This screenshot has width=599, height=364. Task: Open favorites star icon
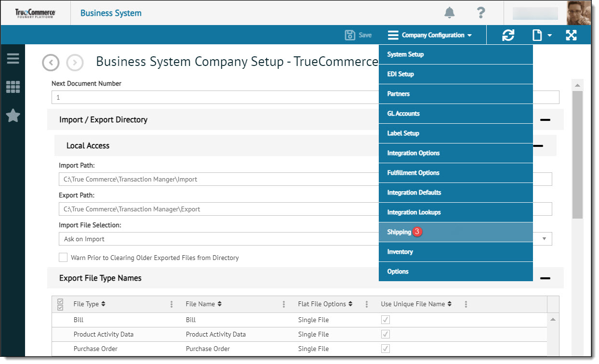(x=13, y=116)
